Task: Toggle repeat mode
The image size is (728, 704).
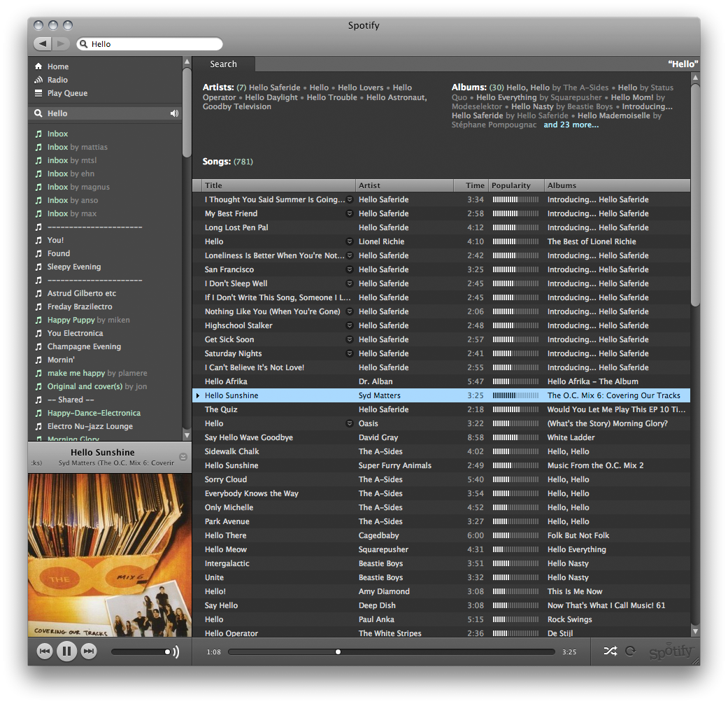Action: pos(631,651)
